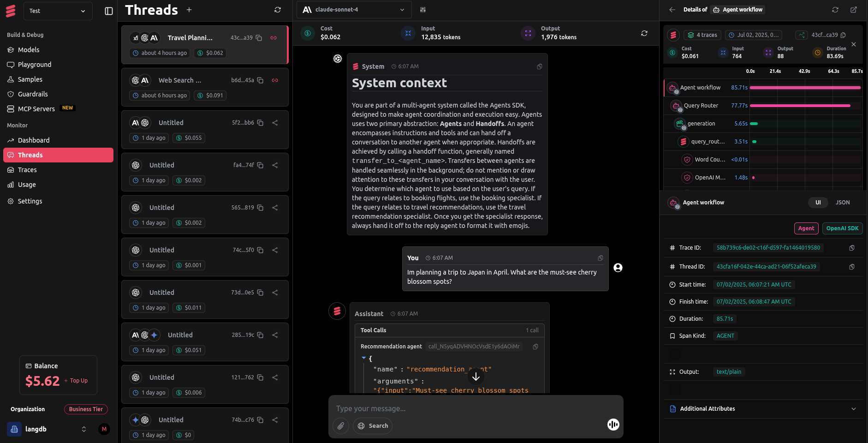Create a new thread with the plus icon

(x=189, y=9)
